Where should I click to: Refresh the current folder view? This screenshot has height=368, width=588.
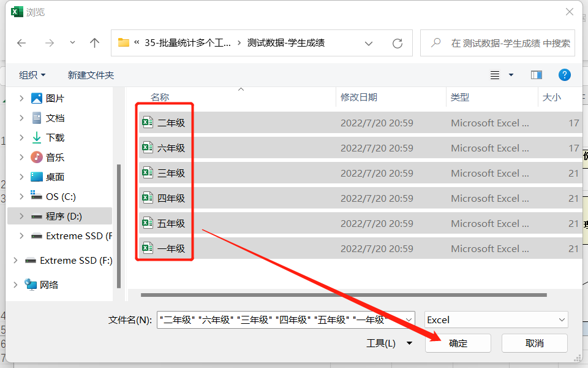(x=398, y=43)
